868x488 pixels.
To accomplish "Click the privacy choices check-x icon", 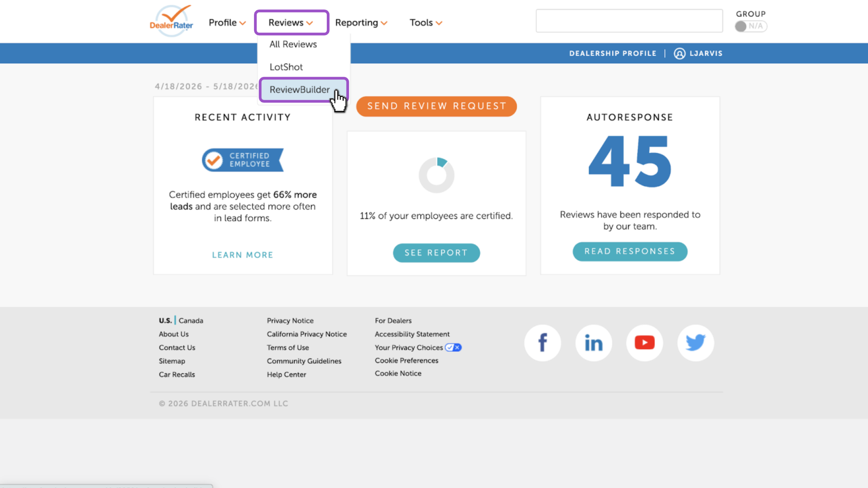I will [x=453, y=348].
